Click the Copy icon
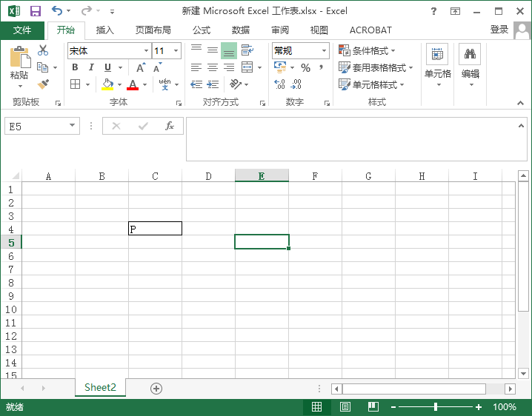This screenshot has width=532, height=416. coord(42,67)
